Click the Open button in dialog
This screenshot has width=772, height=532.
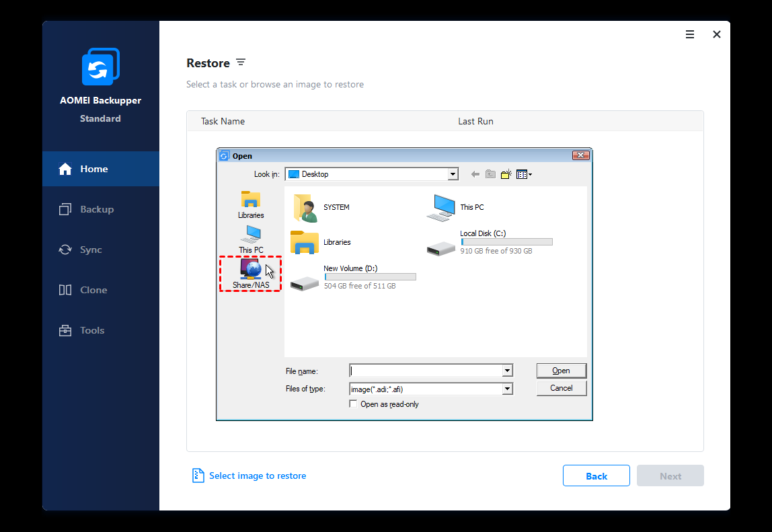pos(562,371)
